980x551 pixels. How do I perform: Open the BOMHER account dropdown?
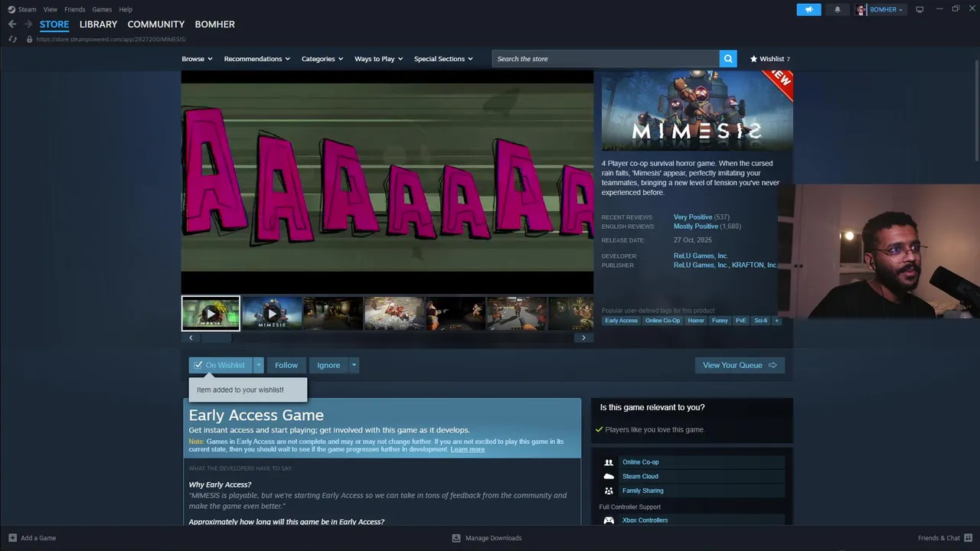tap(887, 9)
